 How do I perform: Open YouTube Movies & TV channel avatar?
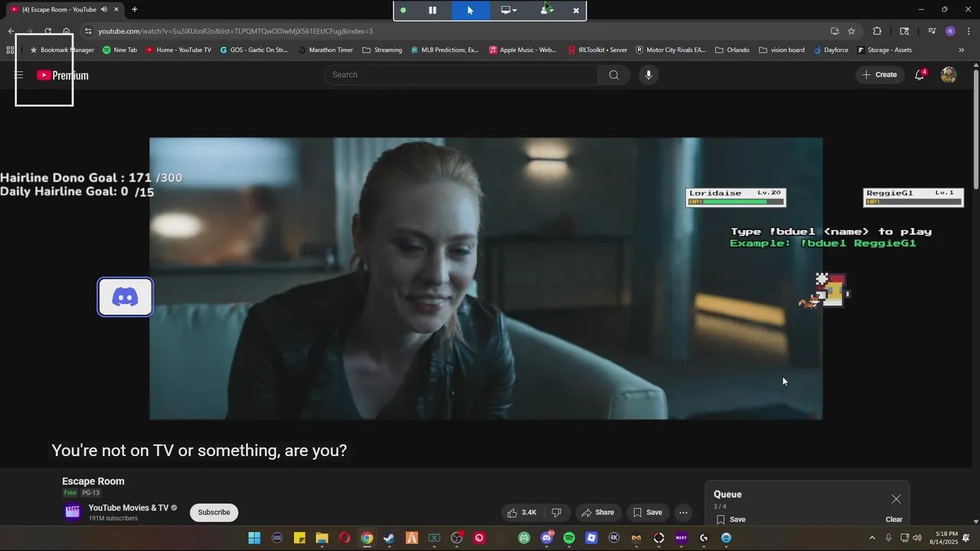(72, 512)
